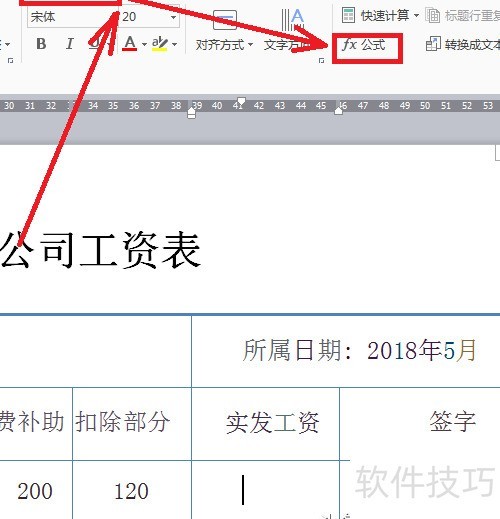The image size is (500, 519).
Task: Click the fx 公式 formula button
Action: point(364,45)
